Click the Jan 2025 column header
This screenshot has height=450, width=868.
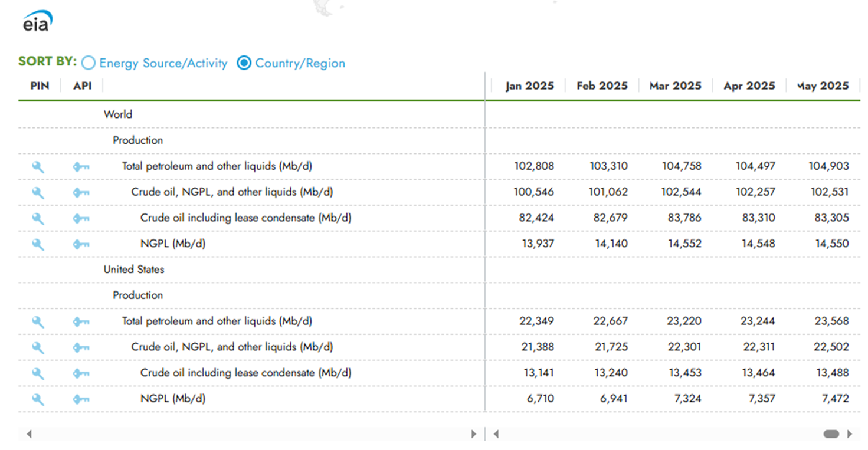click(529, 86)
